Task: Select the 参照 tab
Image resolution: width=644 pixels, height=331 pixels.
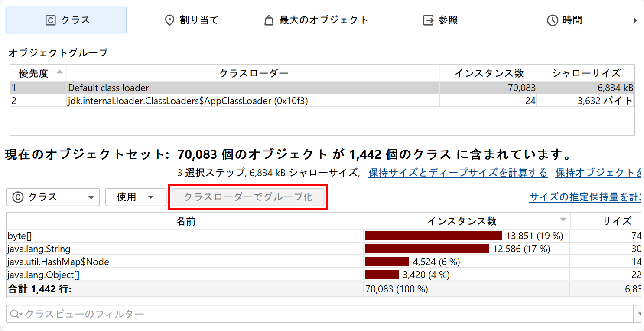Action: pyautogui.click(x=440, y=20)
